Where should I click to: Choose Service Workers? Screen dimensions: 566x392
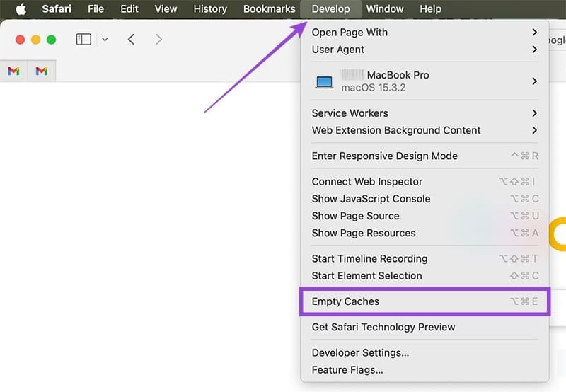[x=425, y=113]
